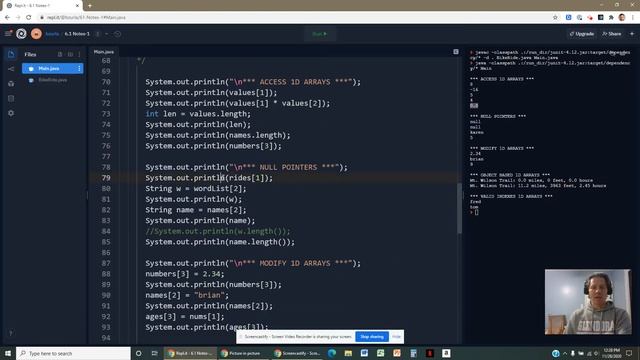640x360 pixels.
Task: Select Files icon in left sidebar
Action: click(x=11, y=54)
